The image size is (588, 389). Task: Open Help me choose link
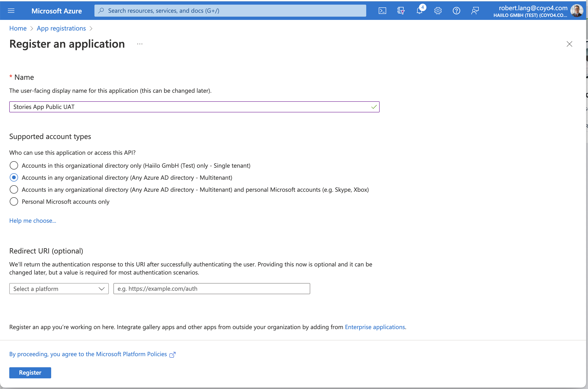coord(33,221)
